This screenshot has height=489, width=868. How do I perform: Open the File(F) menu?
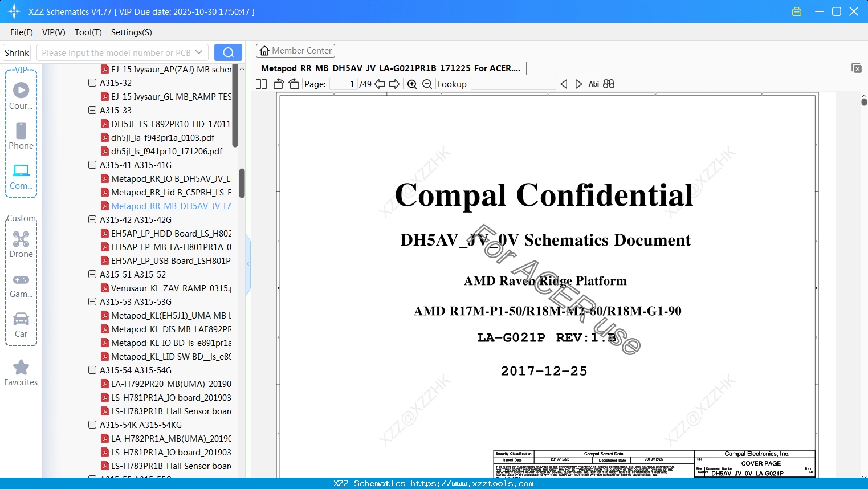pyautogui.click(x=22, y=32)
